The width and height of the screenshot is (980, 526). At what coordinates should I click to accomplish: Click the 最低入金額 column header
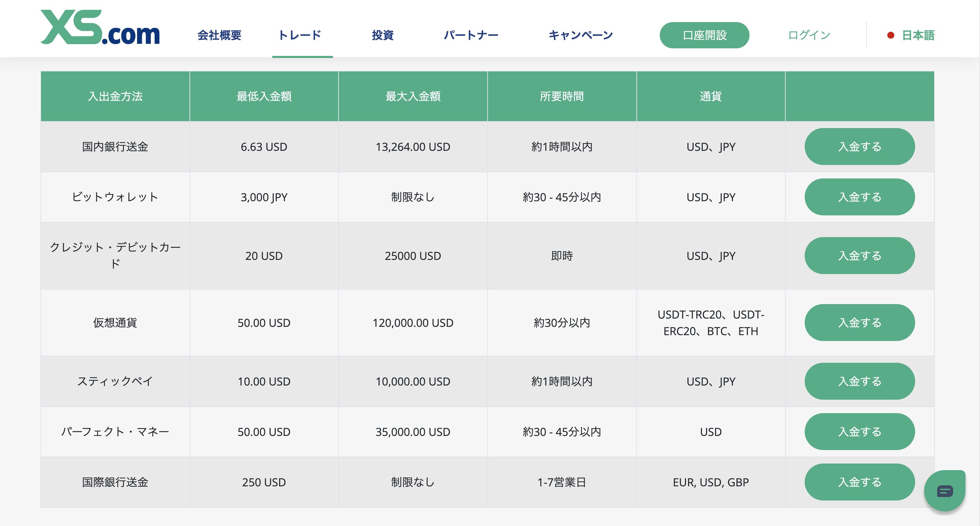pyautogui.click(x=264, y=96)
